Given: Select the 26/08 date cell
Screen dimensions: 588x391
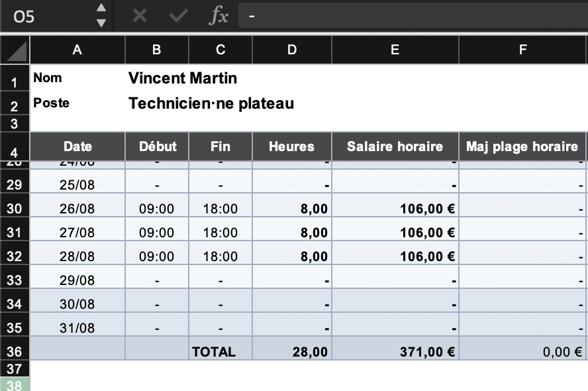Looking at the screenshot, I should (77, 209).
